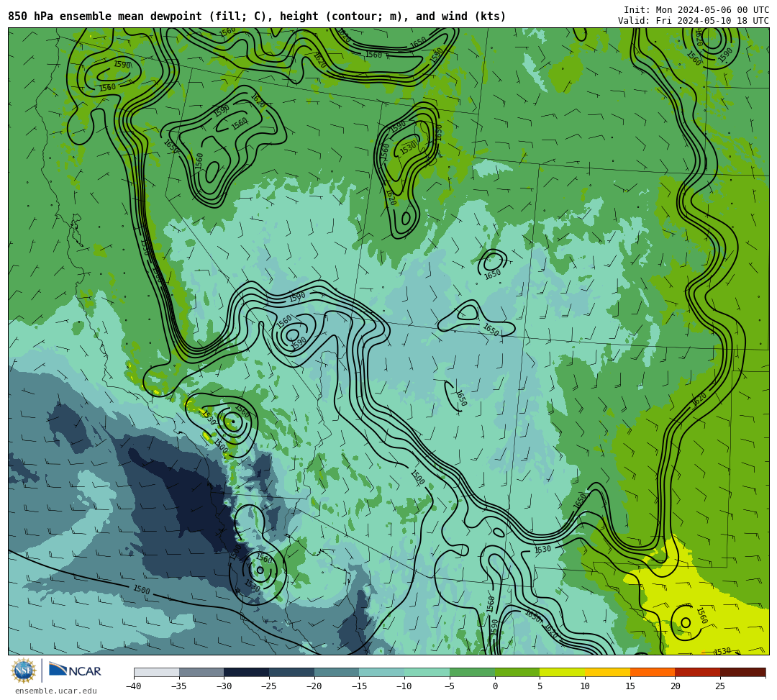
Task: Pick the green -5 to 0 colorbar swatch
Action: point(472,672)
